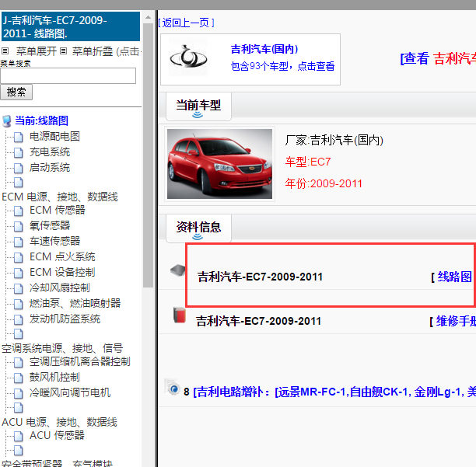This screenshot has width=476, height=467.
Task: Click the document icon beside 车速传感器
Action: tap(19, 242)
